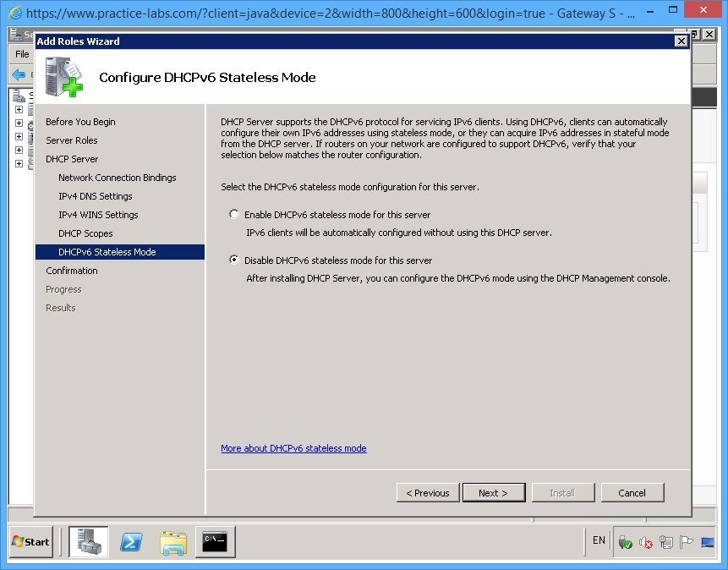Click the EN language indicator on the taskbar
The image size is (728, 570).
599,541
